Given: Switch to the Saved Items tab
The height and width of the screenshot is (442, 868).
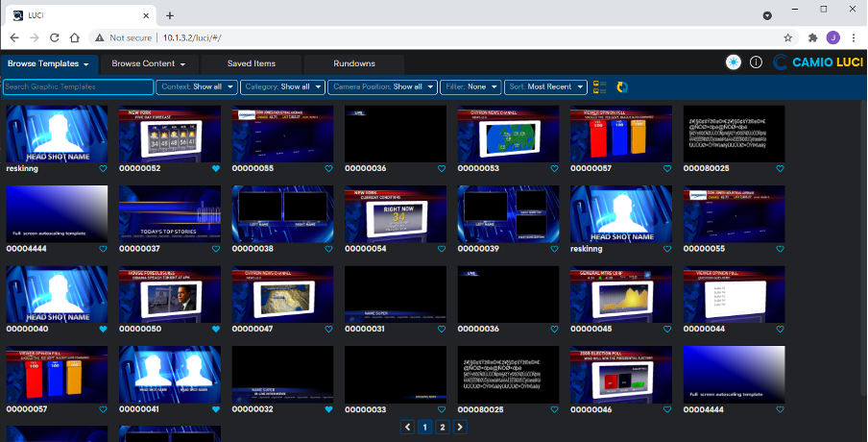Looking at the screenshot, I should point(252,63).
